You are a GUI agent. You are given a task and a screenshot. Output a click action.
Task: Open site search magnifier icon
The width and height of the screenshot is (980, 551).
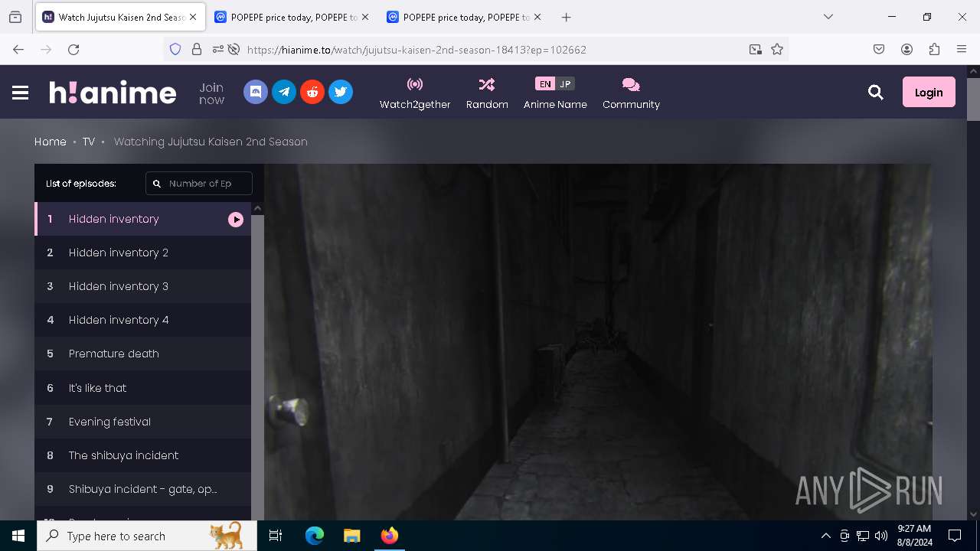(876, 93)
